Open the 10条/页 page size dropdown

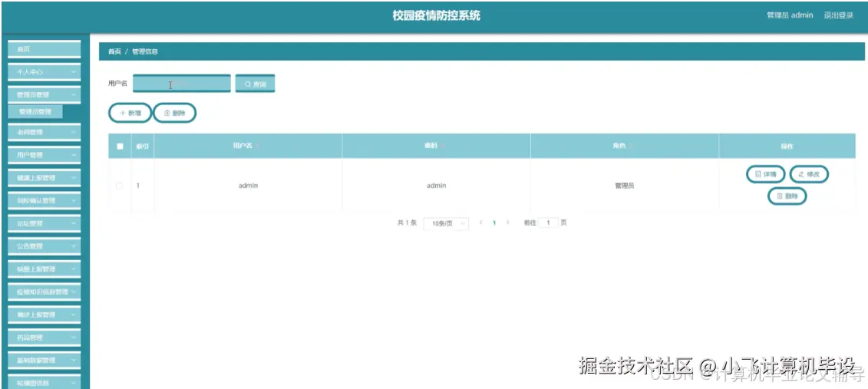pyautogui.click(x=446, y=223)
